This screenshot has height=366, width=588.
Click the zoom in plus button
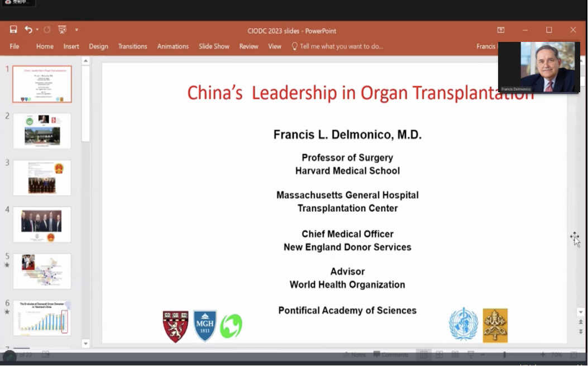pyautogui.click(x=543, y=355)
